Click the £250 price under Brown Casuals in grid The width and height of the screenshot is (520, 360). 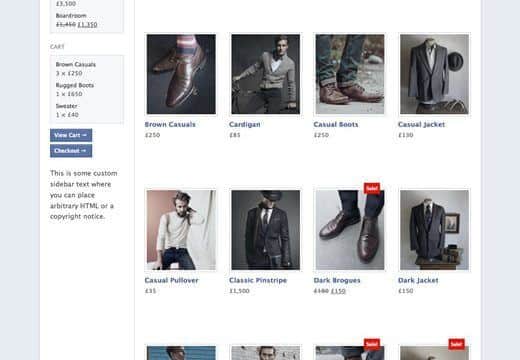(x=152, y=135)
